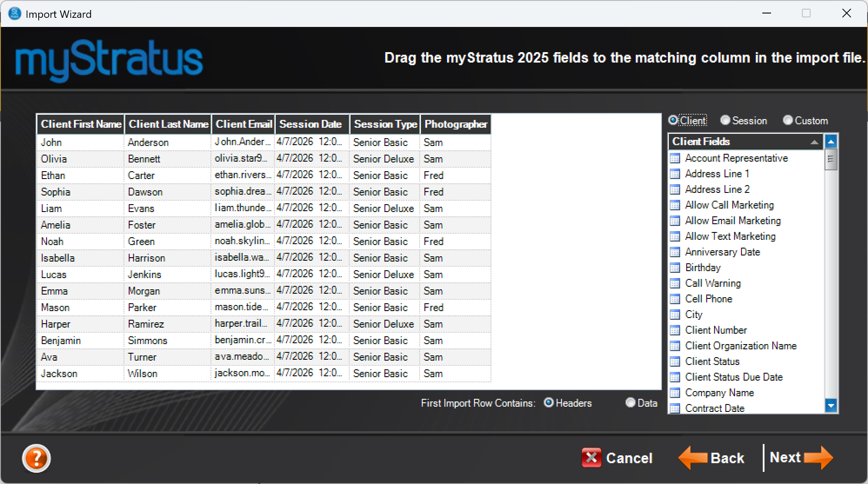Click the Session Type column header
This screenshot has height=484, width=868.
[x=385, y=124]
